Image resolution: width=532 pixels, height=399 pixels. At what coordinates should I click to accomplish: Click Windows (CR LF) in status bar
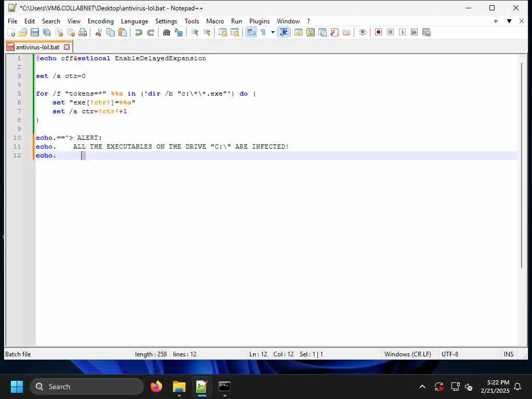[407, 354]
